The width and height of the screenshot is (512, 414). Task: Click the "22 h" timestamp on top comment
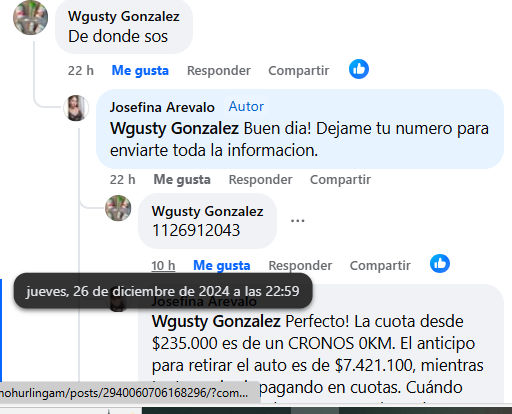point(81,71)
